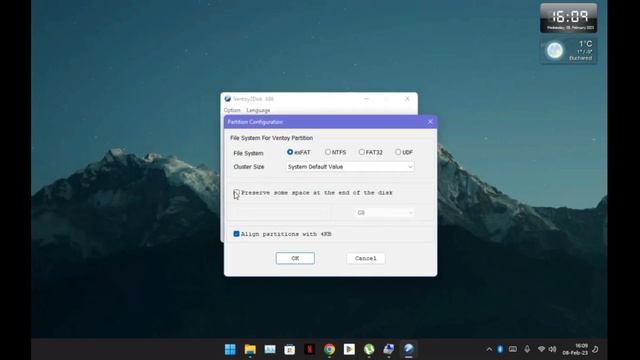Launch Netflix from the taskbar
The height and width of the screenshot is (360, 640).
click(x=309, y=349)
